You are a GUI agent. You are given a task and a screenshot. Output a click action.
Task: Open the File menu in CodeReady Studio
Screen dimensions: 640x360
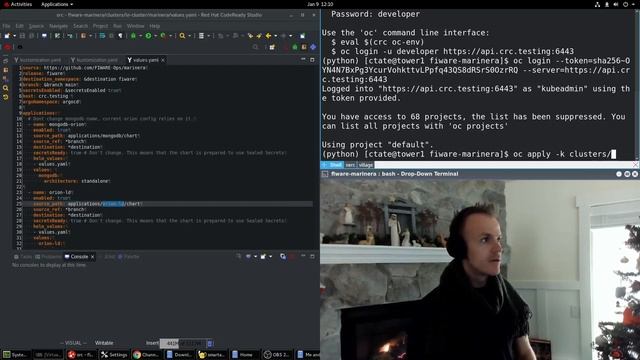6,26
